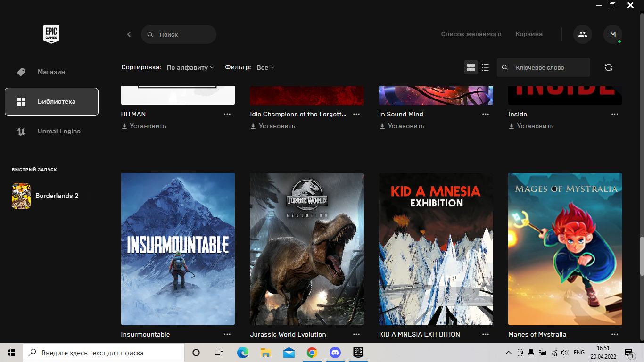Open Idle Champions options menu
644x362 pixels.
click(x=356, y=114)
